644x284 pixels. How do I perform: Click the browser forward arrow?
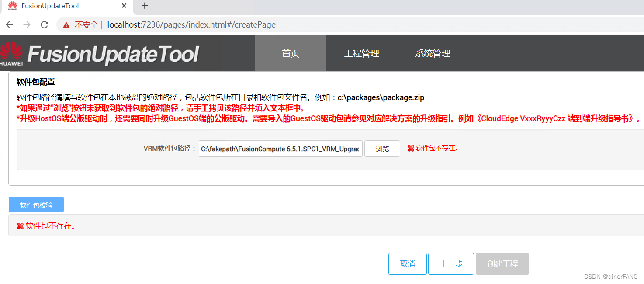pos(27,24)
